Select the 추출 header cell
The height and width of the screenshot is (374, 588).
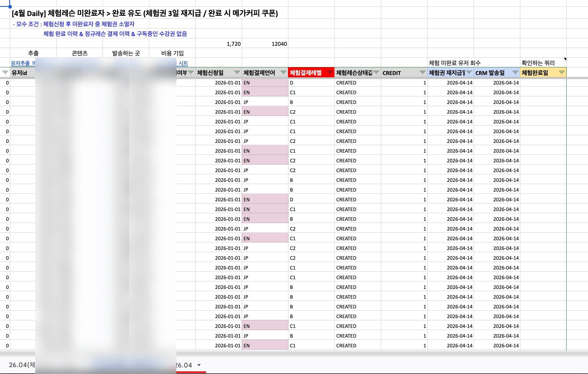[x=33, y=53]
